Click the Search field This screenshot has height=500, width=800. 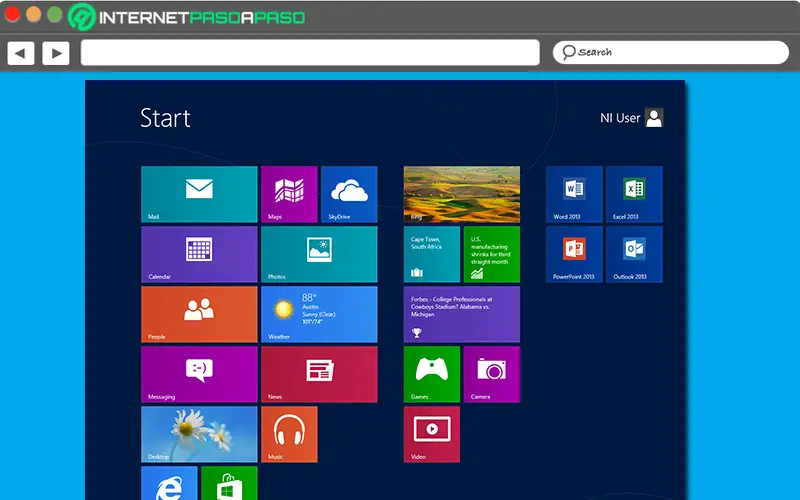670,52
